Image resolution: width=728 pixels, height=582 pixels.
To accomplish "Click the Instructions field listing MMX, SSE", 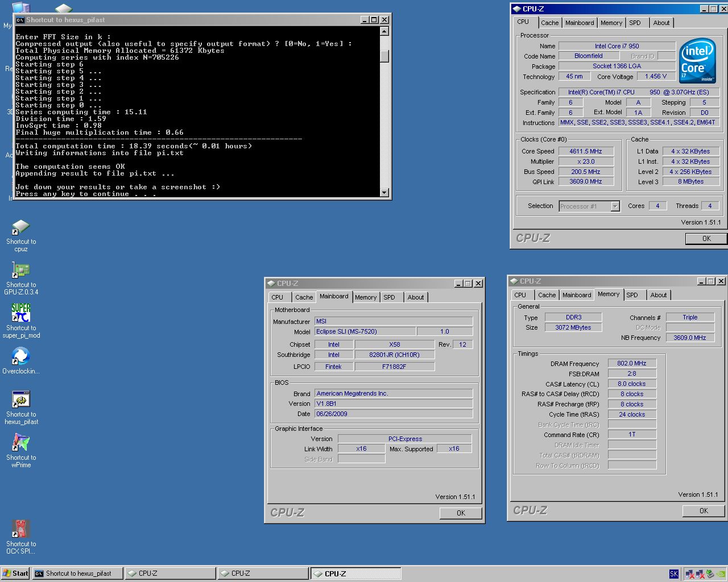I will pos(639,122).
